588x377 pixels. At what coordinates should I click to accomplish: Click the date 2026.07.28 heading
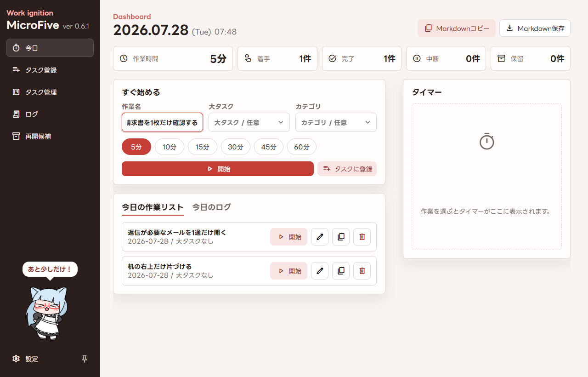point(151,30)
